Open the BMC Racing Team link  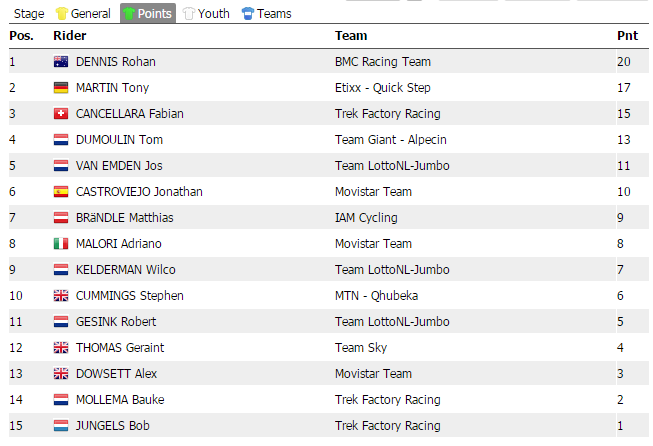(383, 62)
